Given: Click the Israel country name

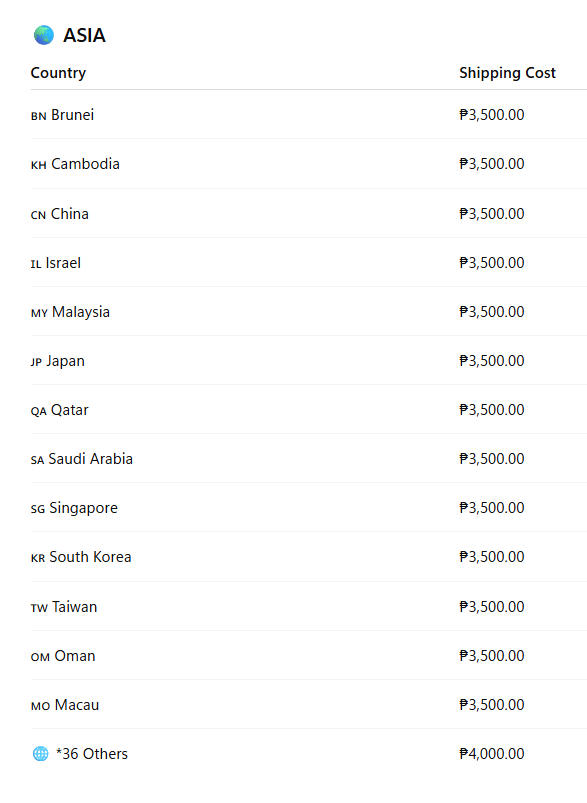Looking at the screenshot, I should (64, 263).
